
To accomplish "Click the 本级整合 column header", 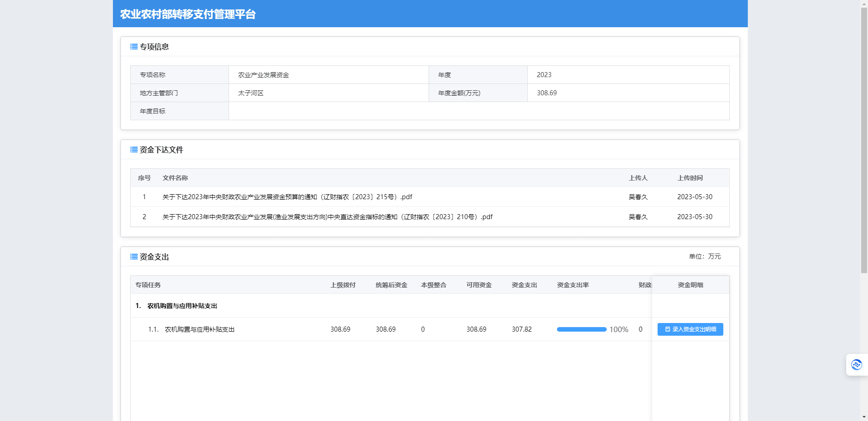I will click(x=434, y=285).
